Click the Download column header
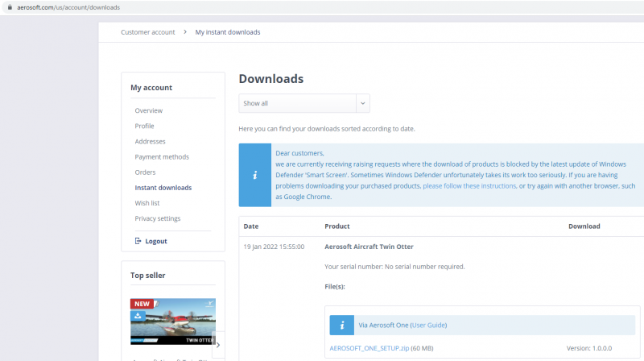 (584, 226)
